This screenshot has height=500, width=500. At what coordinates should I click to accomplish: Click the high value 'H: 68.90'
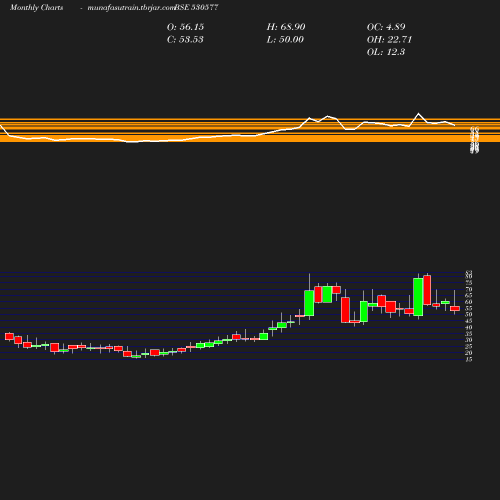pyautogui.click(x=286, y=27)
